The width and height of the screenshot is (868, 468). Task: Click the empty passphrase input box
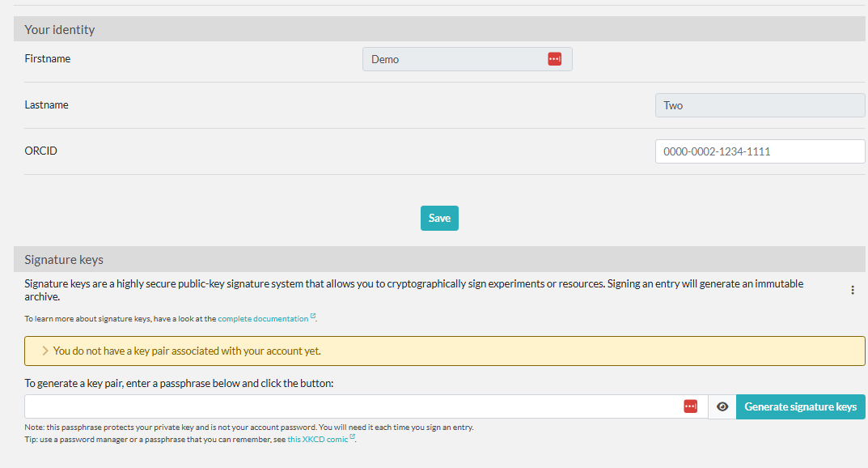[x=348, y=406]
